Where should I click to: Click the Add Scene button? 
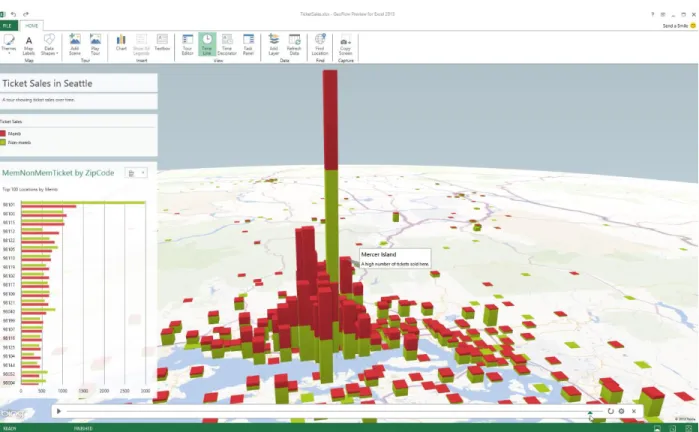(x=75, y=45)
